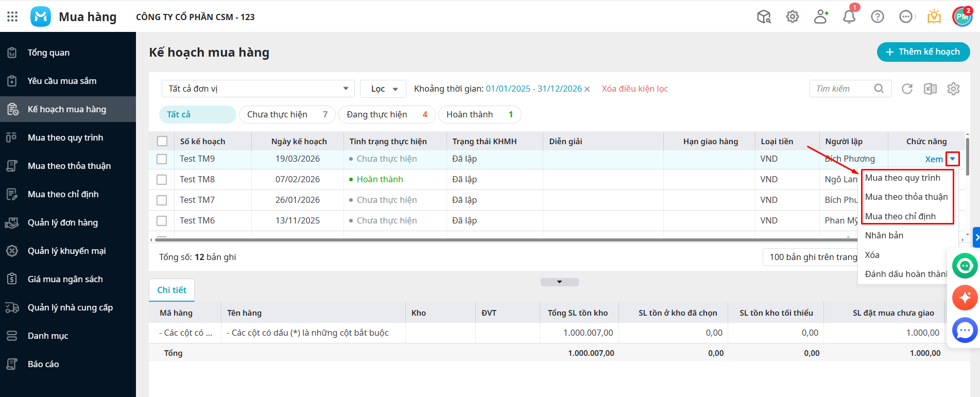The width and height of the screenshot is (980, 397).
Task: Tick the checkbox for Test TM7
Action: 162,200
